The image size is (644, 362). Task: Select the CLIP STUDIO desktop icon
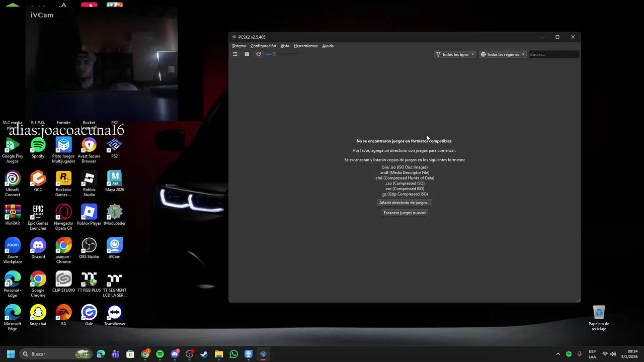(63, 282)
